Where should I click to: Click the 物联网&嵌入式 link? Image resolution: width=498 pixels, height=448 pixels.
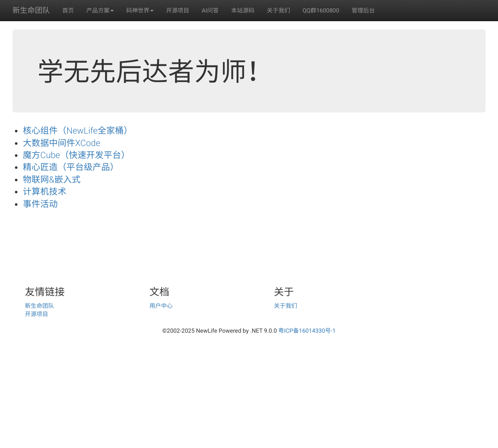coord(52,180)
